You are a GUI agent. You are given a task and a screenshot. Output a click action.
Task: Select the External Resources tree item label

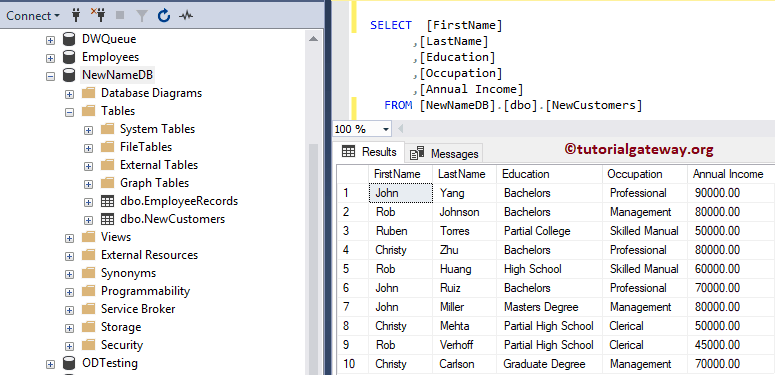(149, 255)
